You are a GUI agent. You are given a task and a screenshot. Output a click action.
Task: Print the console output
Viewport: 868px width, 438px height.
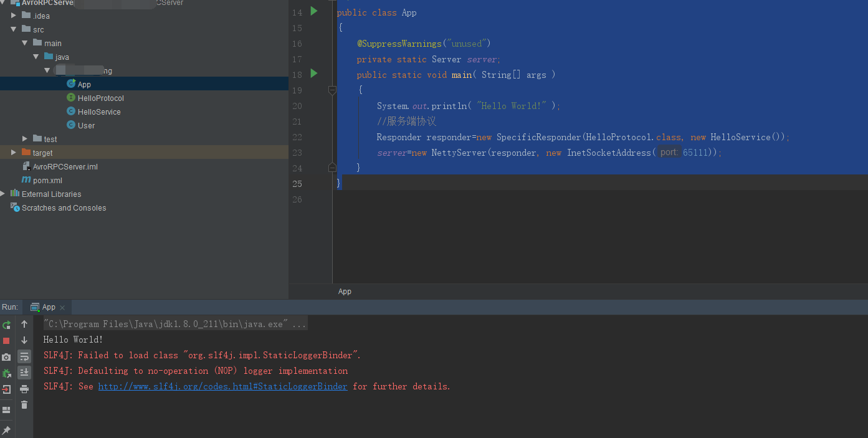pos(24,389)
